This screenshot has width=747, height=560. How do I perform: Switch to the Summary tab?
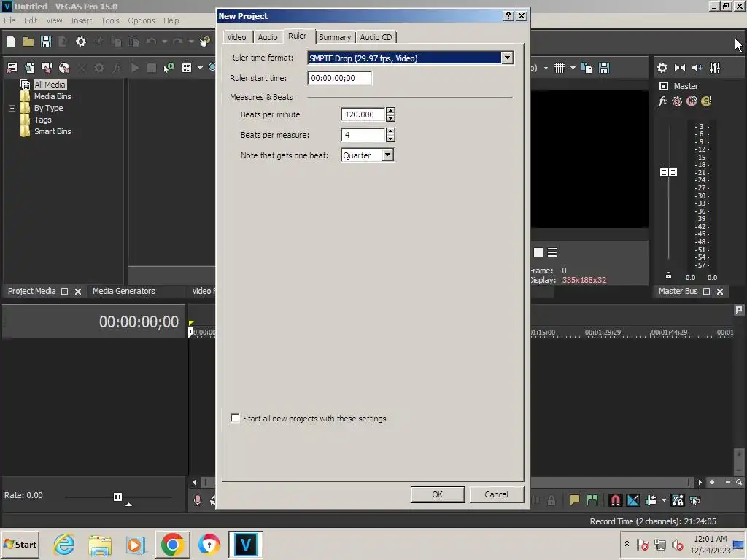[x=335, y=37]
